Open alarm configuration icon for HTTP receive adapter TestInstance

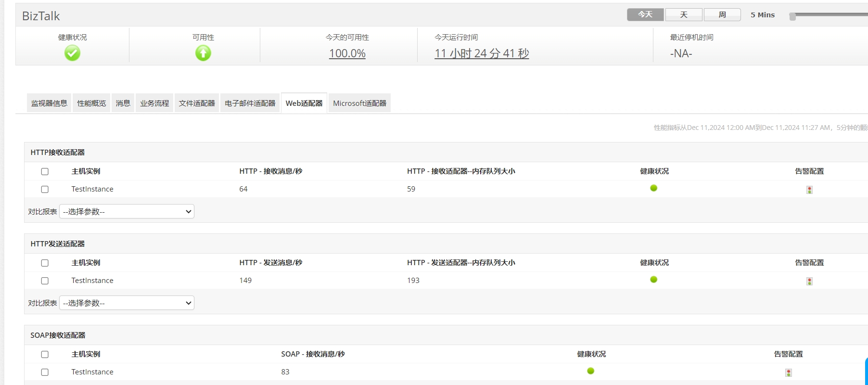coord(809,190)
